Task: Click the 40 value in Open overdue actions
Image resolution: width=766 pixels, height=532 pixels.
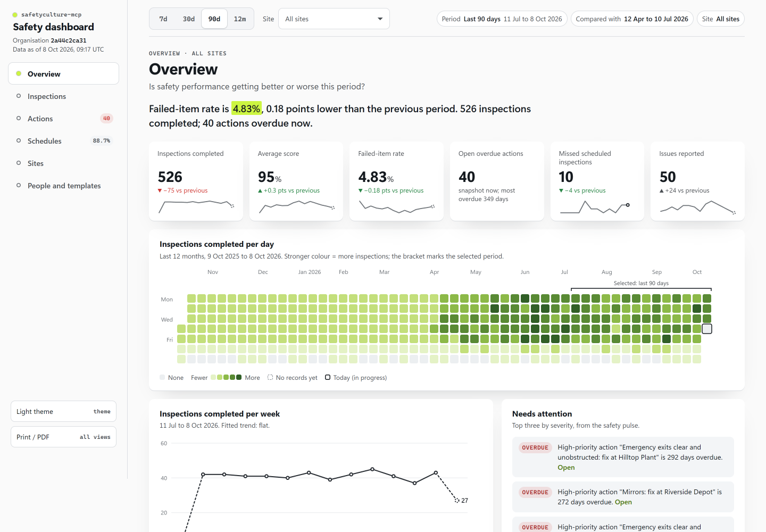Action: [467, 177]
